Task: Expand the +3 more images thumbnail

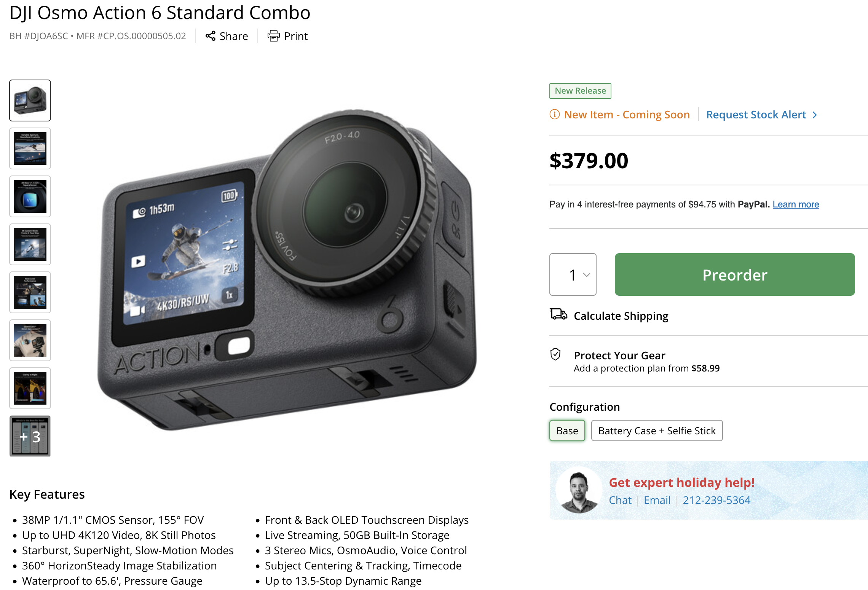Action: [30, 436]
